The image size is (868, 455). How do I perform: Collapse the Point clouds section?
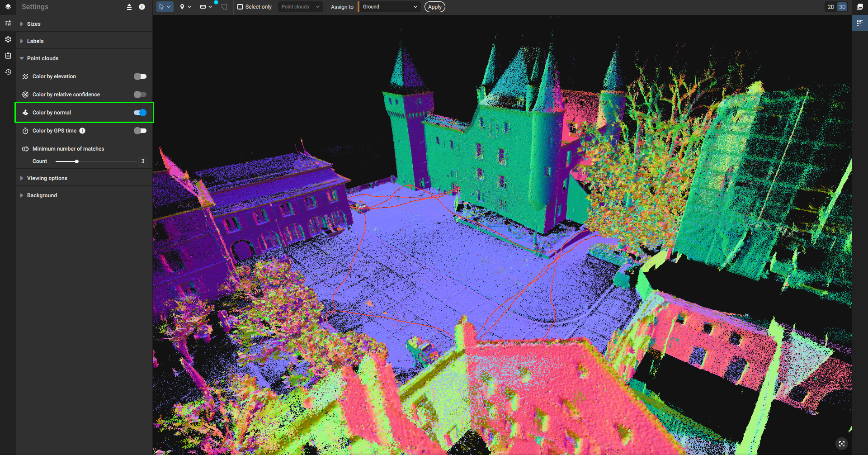coord(43,58)
